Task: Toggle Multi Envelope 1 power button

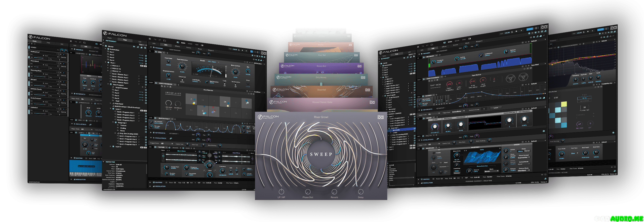Action: (x=155, y=118)
